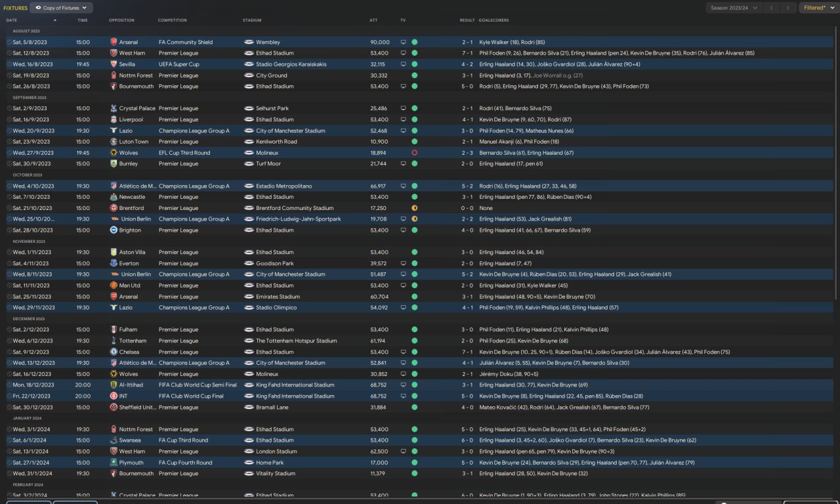Click the Goodison Park stadium name

coord(275,263)
